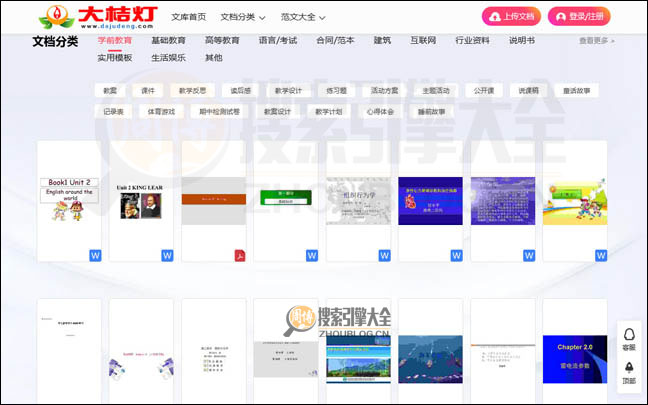This screenshot has height=405, width=648.
Task: Click the 活动方案 tag
Action: pos(384,91)
